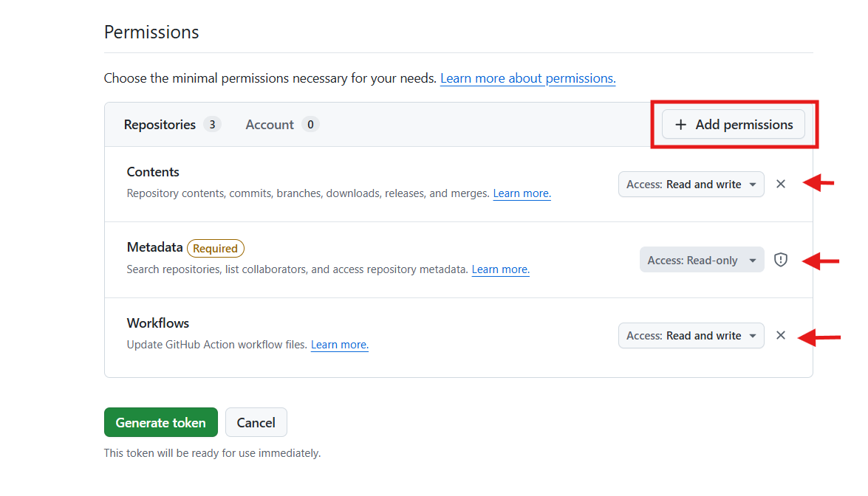Click the Account count badge 0
The width and height of the screenshot is (868, 496).
click(310, 125)
